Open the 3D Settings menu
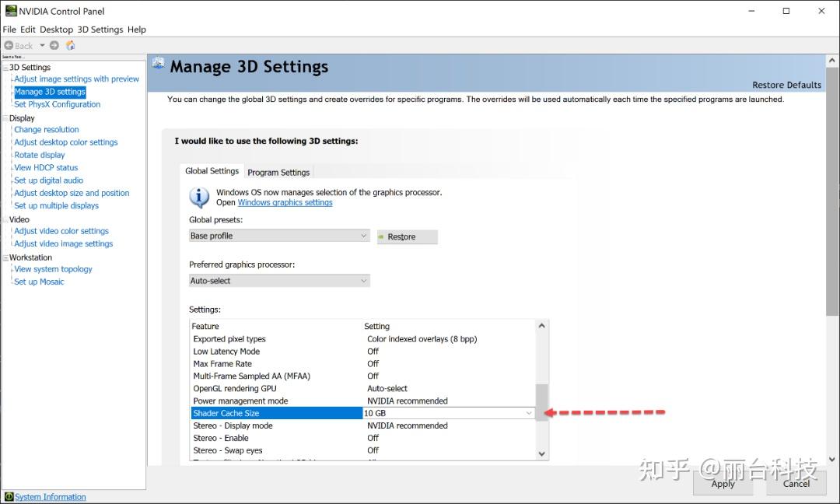This screenshot has height=504, width=840. point(100,30)
